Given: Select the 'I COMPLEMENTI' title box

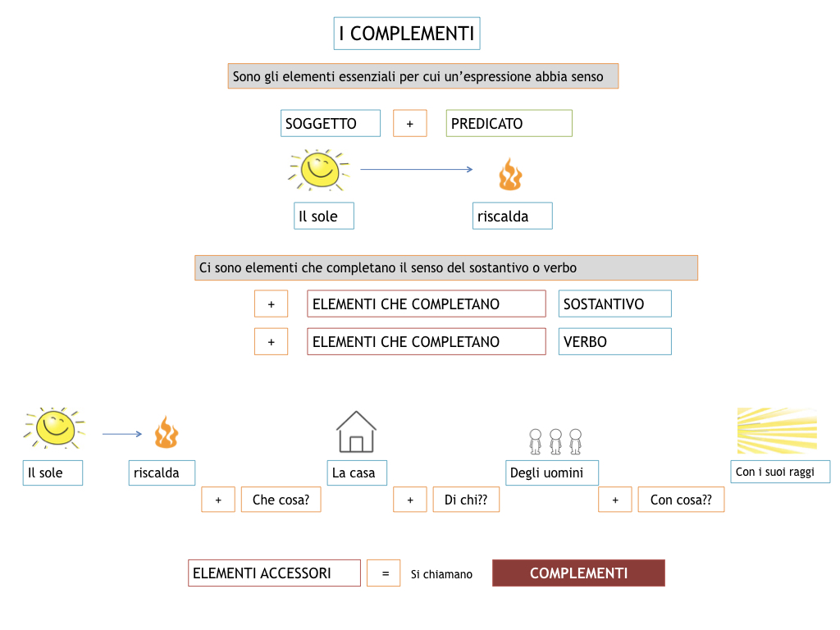Looking at the screenshot, I should pyautogui.click(x=407, y=33).
